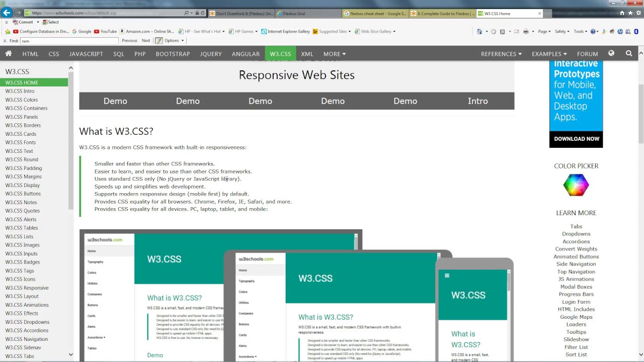Click the Convert PDF toolbar button
This screenshot has width=644, height=362.
[x=23, y=22]
